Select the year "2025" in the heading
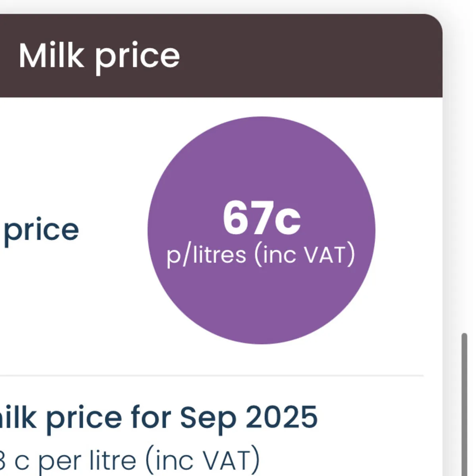Screen dimensions: 473x476 (281, 418)
